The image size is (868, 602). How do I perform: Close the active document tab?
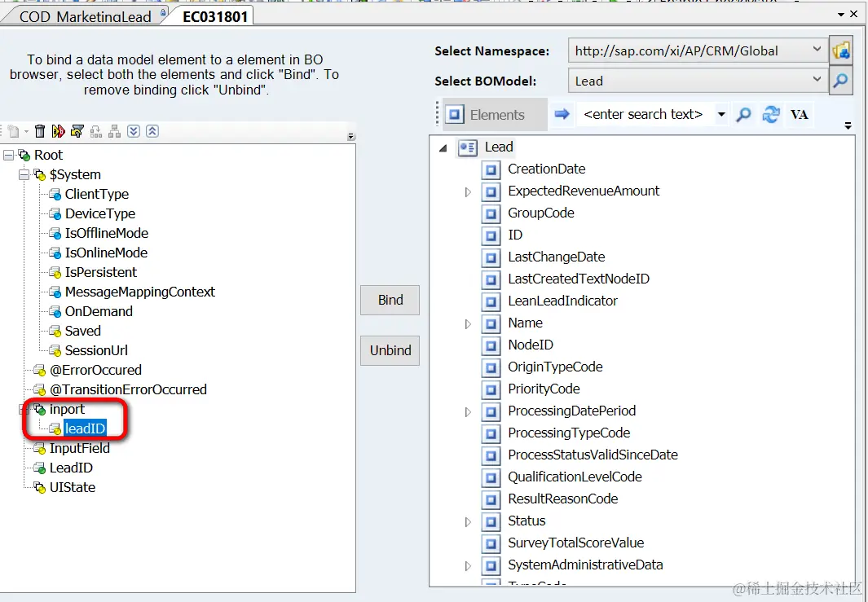coord(854,14)
